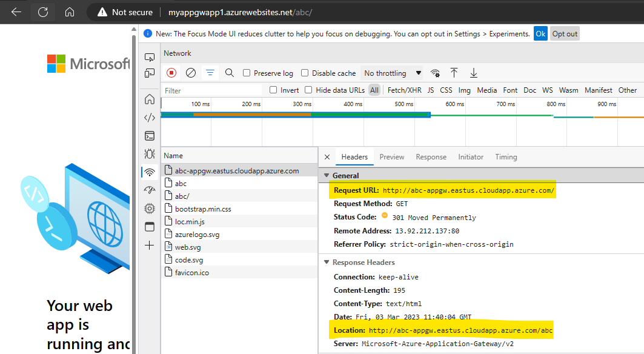Import HAR file upload arrow
The image size is (644, 354).
tap(454, 73)
